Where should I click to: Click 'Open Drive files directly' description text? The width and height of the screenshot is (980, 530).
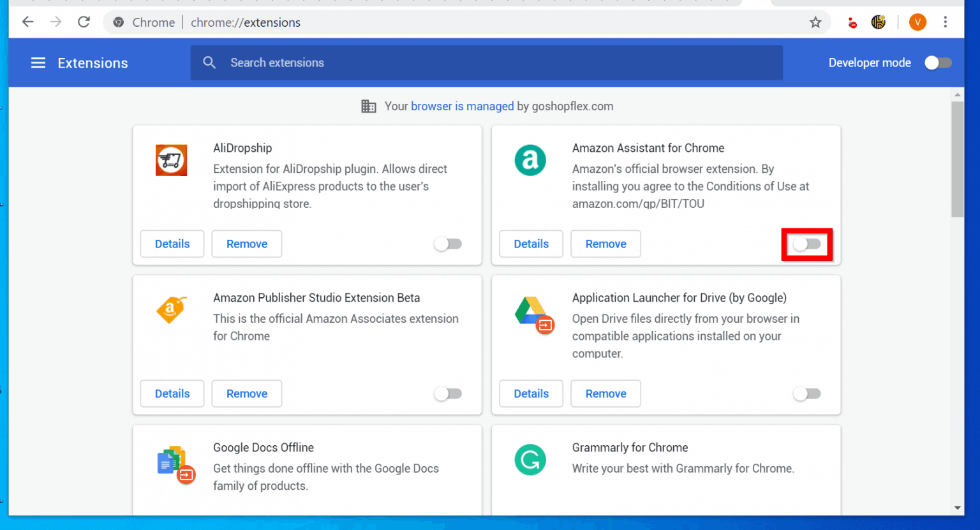point(686,336)
